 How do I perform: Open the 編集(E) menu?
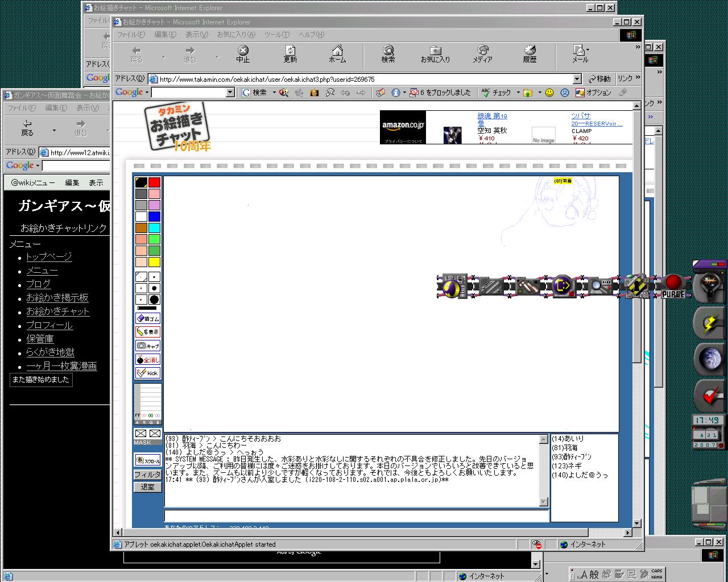[x=165, y=35]
